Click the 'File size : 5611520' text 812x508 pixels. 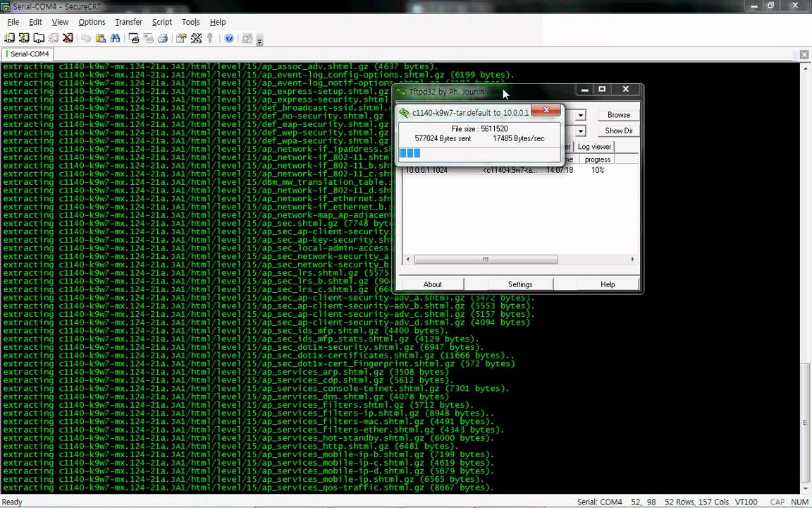[479, 128]
